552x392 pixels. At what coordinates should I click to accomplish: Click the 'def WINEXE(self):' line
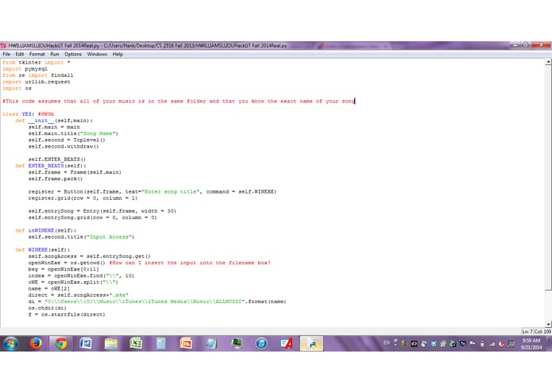click(x=42, y=250)
